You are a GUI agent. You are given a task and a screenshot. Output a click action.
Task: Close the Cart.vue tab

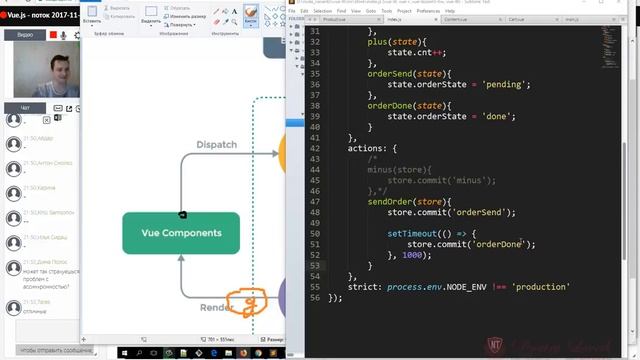click(x=556, y=20)
